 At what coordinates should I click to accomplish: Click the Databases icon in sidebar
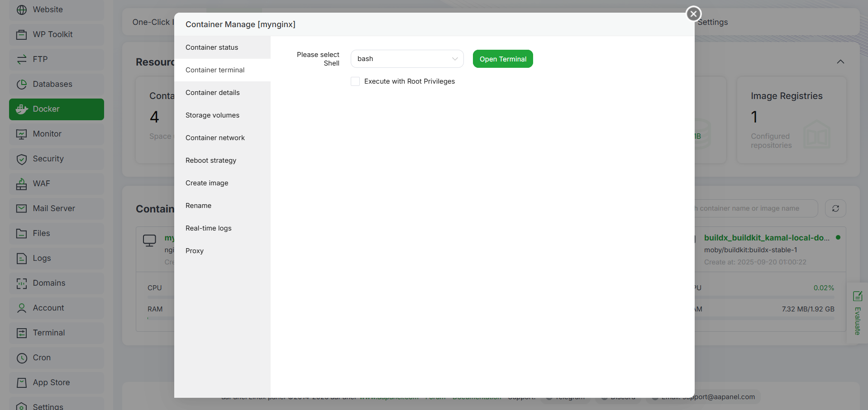point(21,84)
